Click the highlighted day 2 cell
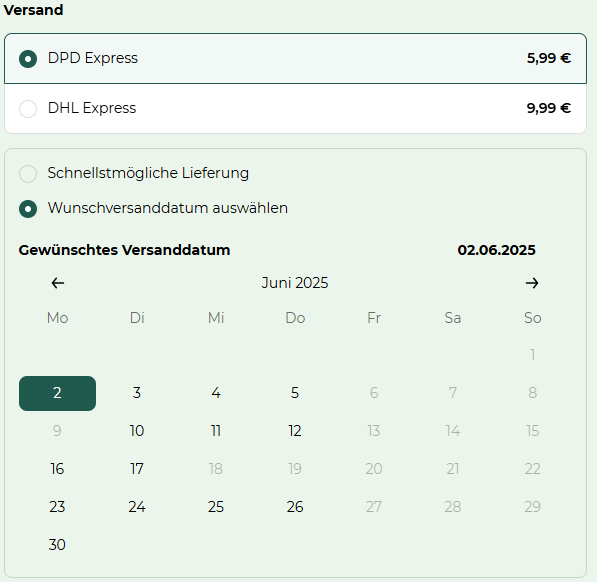Screen dimensions: 597x582 tap(57, 393)
